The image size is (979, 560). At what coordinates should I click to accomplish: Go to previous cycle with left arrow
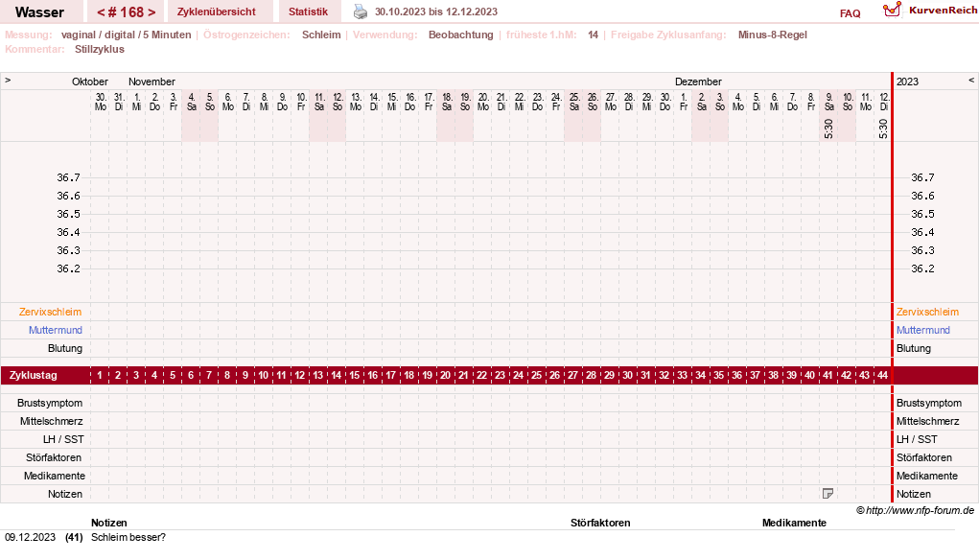point(101,12)
